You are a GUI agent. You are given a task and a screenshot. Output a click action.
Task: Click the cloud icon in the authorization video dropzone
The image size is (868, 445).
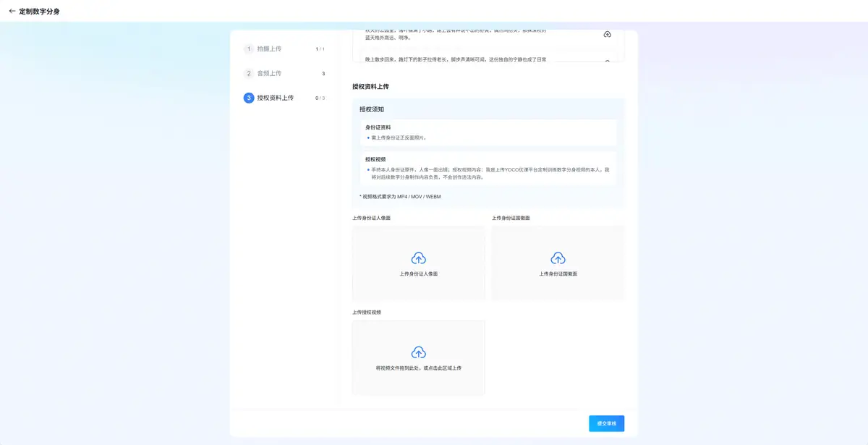[x=418, y=352]
